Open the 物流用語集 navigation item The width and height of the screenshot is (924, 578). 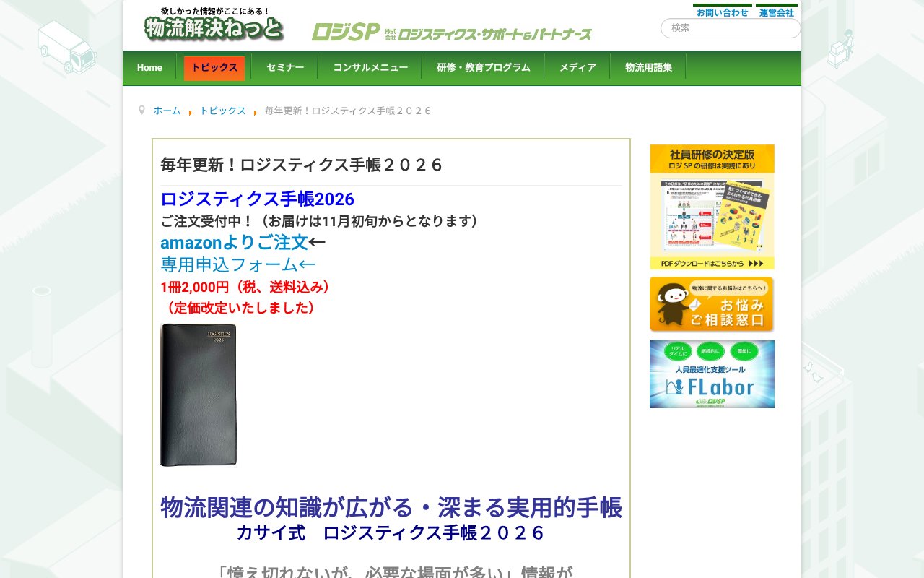tap(648, 67)
